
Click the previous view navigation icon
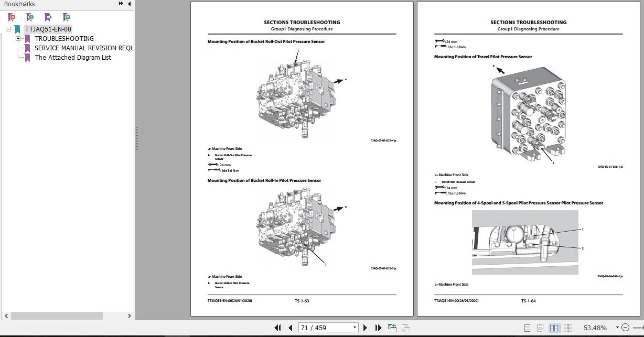click(392, 328)
